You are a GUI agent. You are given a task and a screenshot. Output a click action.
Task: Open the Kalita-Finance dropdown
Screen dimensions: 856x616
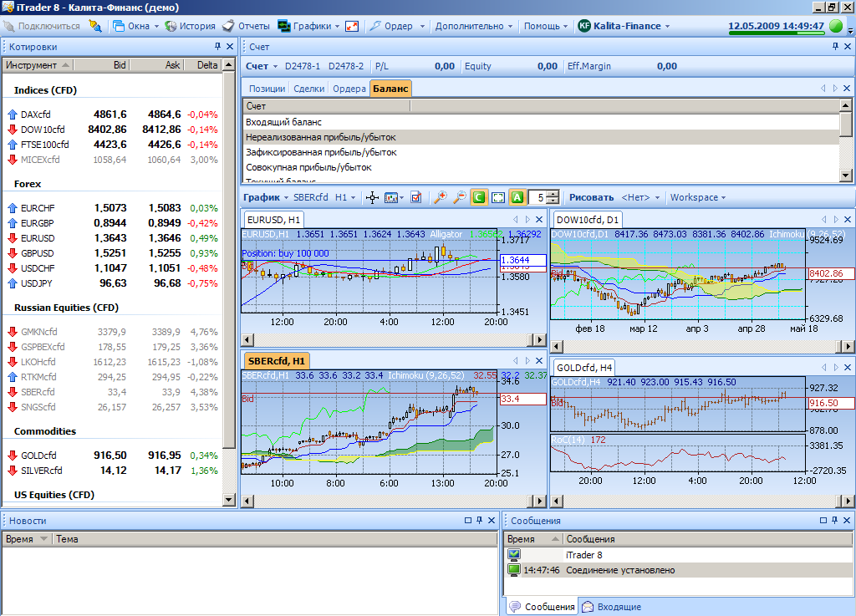624,26
